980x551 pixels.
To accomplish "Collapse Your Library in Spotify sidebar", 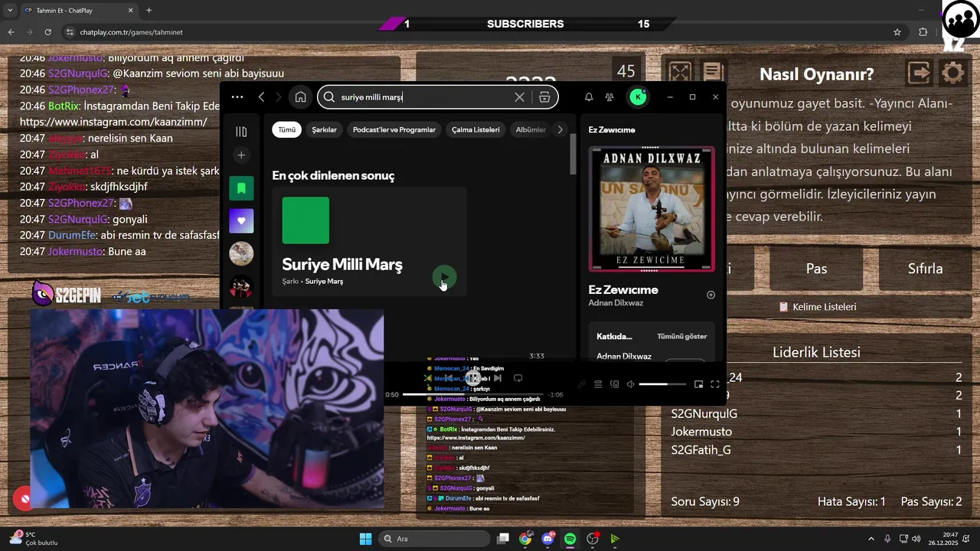I will click(241, 132).
